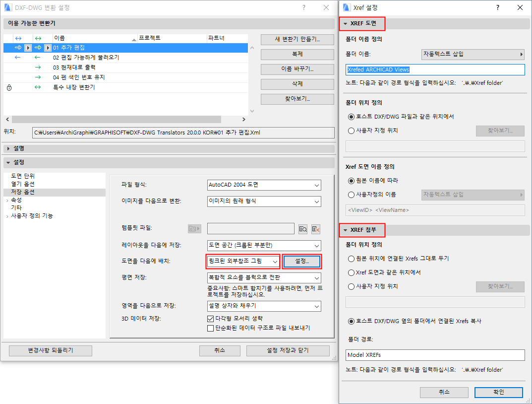532x404 pixels.
Task: Collapse the 설정 panel
Action: [x=8, y=163]
